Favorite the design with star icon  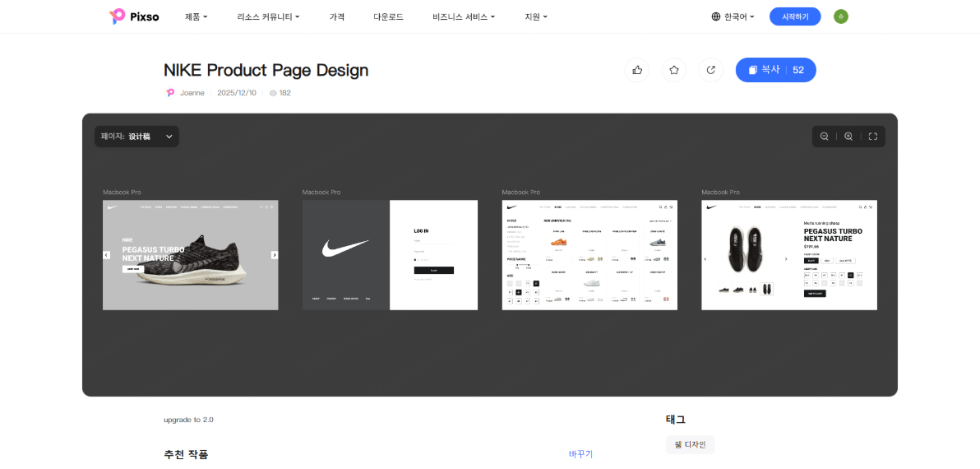(674, 70)
